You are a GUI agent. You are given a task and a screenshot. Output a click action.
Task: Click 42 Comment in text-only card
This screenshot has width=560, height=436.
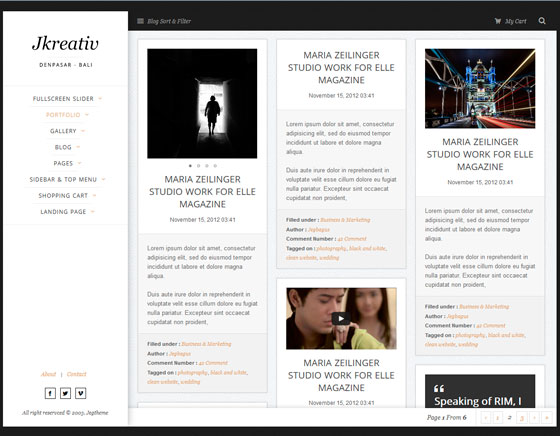coord(352,239)
